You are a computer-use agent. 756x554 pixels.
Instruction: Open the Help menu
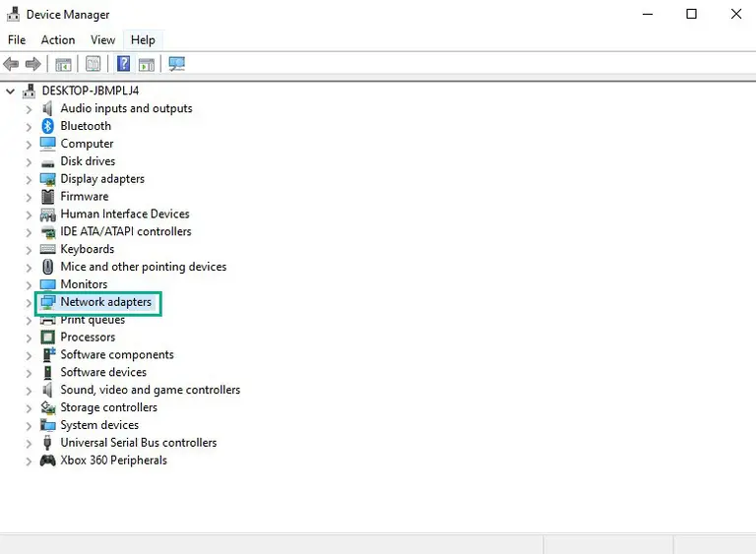click(143, 40)
